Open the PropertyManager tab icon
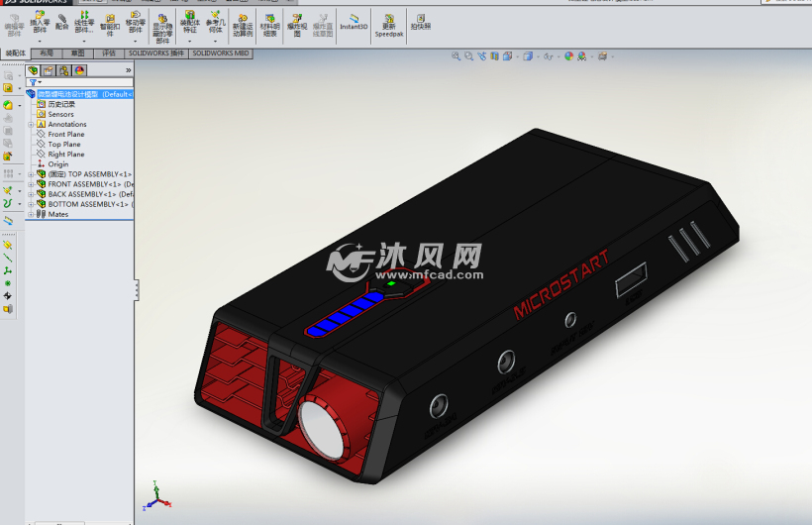The height and width of the screenshot is (525, 812). point(49,70)
